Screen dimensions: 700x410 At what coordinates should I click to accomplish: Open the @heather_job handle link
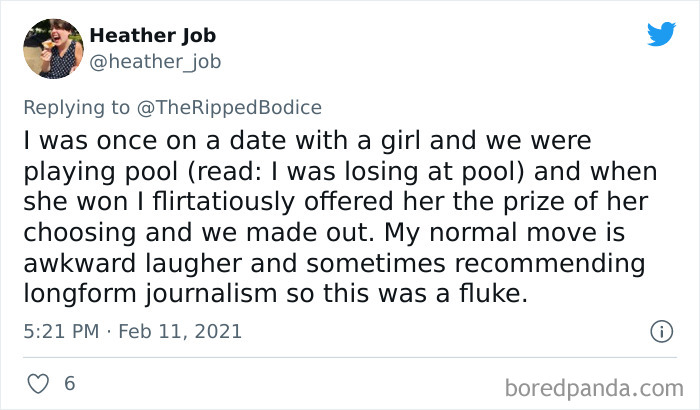coord(155,62)
